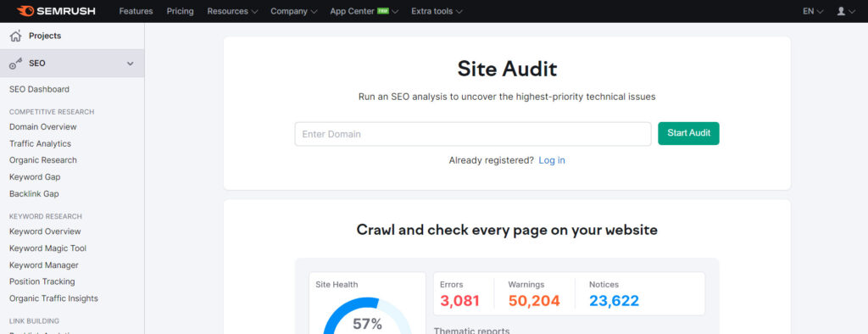
Task: Open the user account icon menu
Action: 845,11
